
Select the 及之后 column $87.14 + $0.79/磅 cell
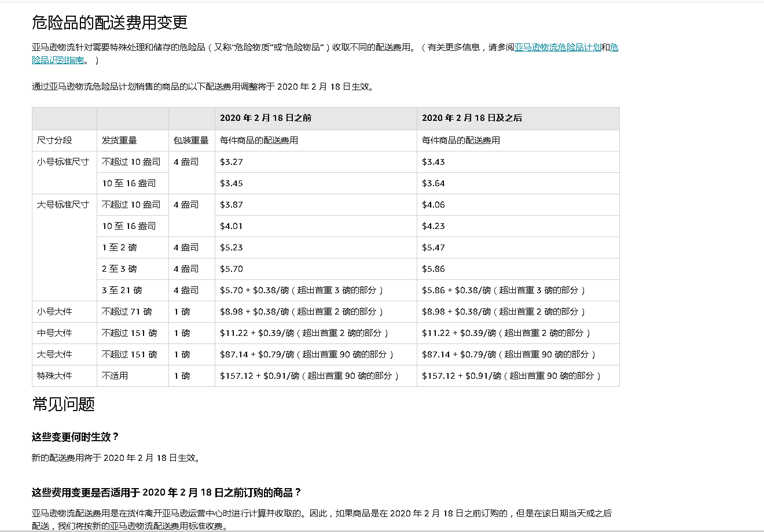[x=518, y=354]
